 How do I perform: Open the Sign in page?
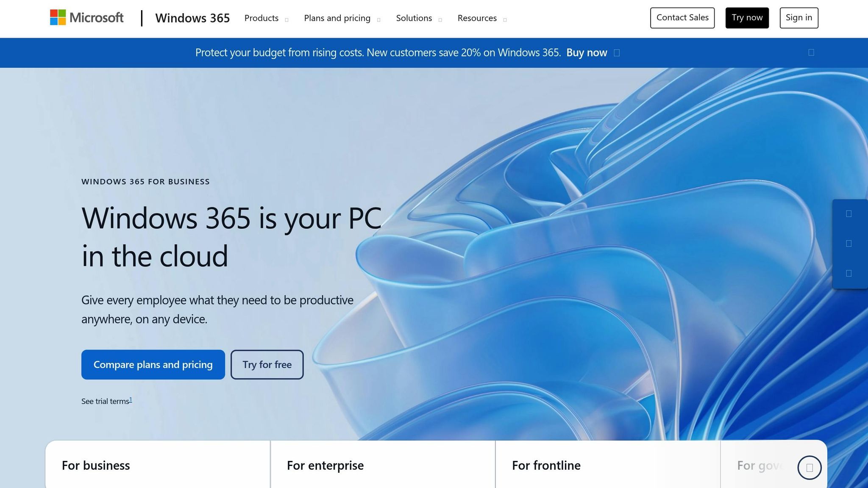(799, 18)
